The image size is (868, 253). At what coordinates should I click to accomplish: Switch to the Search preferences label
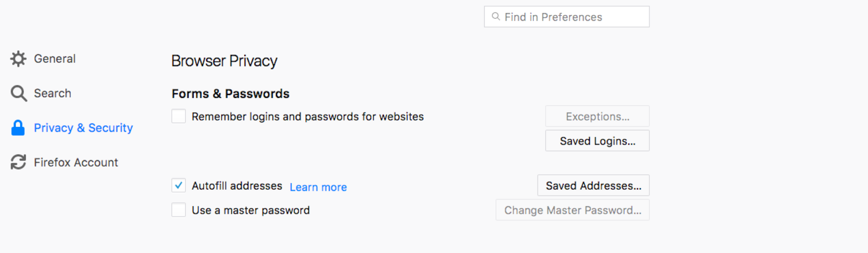coord(53,93)
